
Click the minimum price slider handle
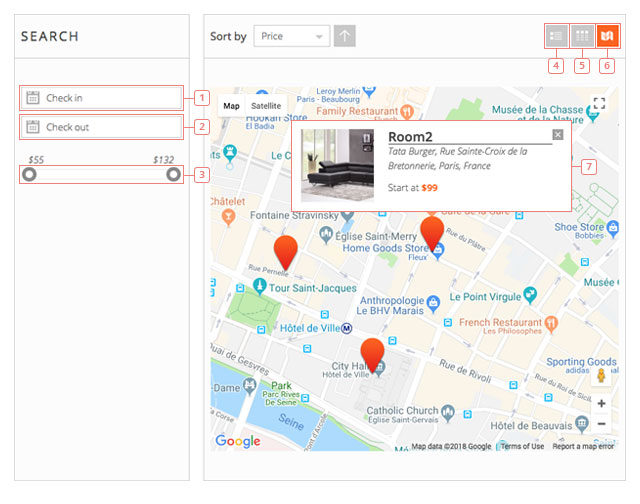(29, 175)
